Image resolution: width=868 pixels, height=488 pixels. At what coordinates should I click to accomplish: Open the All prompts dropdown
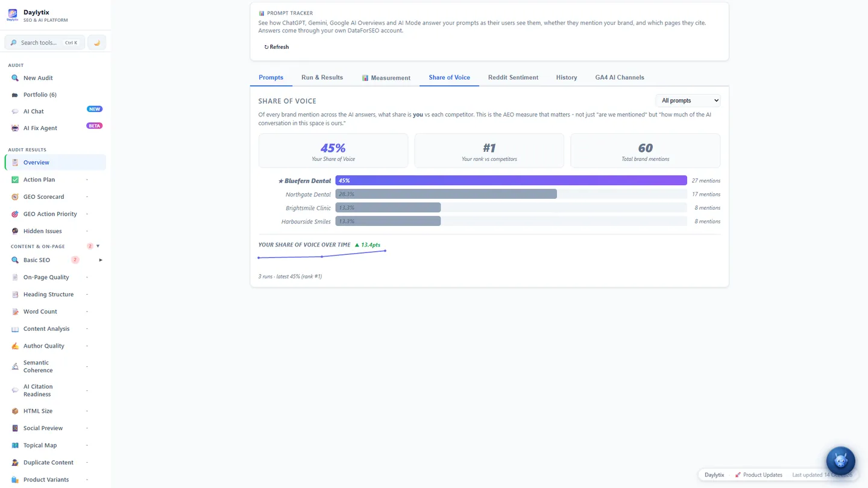[x=688, y=101]
